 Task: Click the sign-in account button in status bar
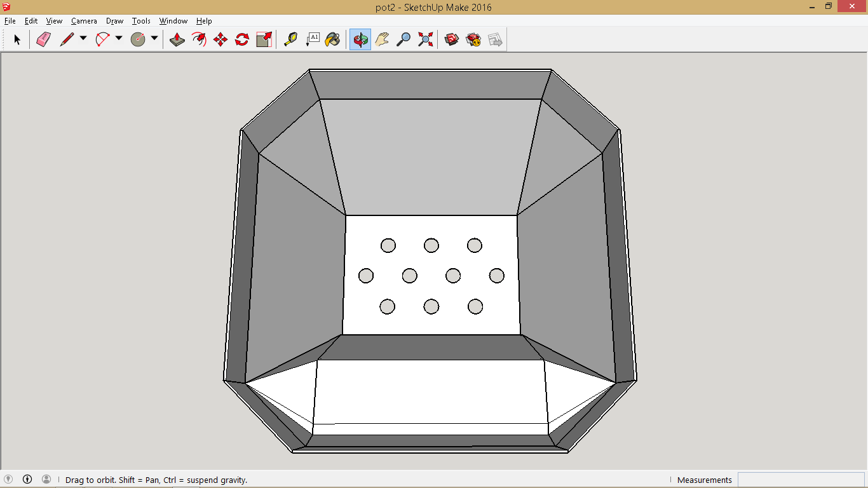click(45, 480)
